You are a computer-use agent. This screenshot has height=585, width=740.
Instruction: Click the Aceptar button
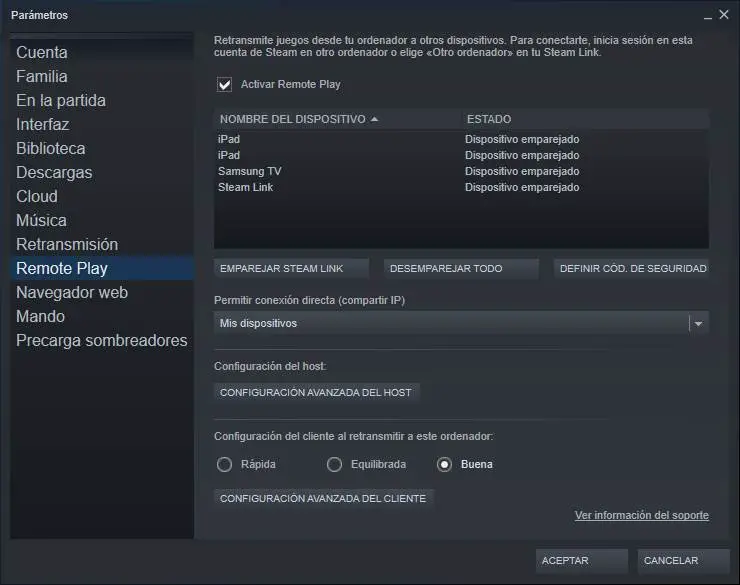point(581,560)
